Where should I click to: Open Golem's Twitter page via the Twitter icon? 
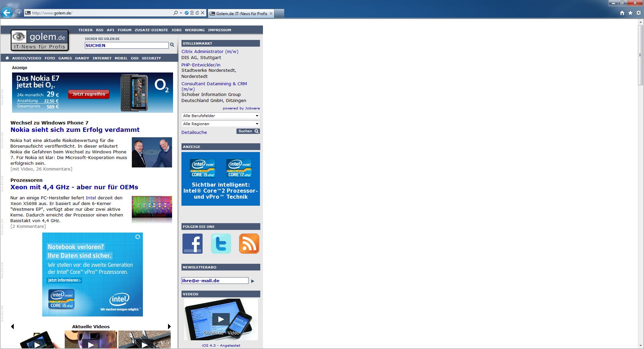[x=221, y=244]
